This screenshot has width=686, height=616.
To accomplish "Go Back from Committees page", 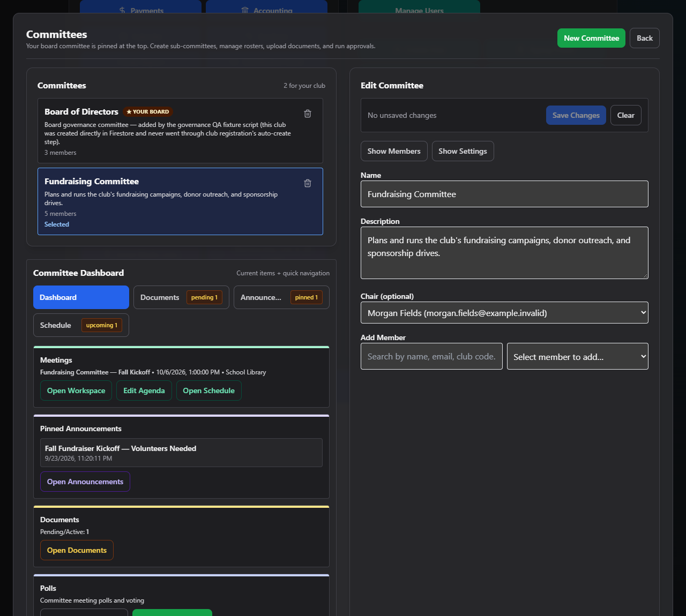I will click(x=645, y=38).
